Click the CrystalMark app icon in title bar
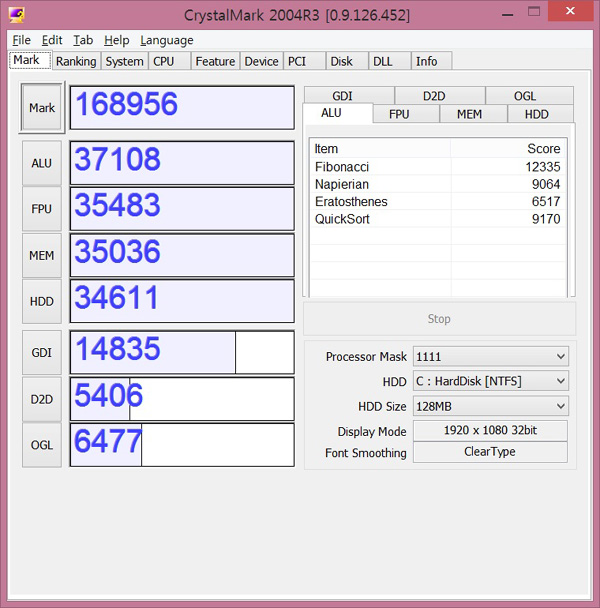 click(16, 15)
